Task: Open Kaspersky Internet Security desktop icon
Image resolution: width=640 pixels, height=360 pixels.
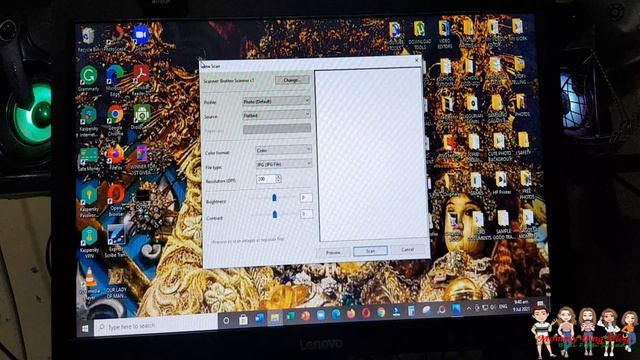Action: (x=89, y=121)
